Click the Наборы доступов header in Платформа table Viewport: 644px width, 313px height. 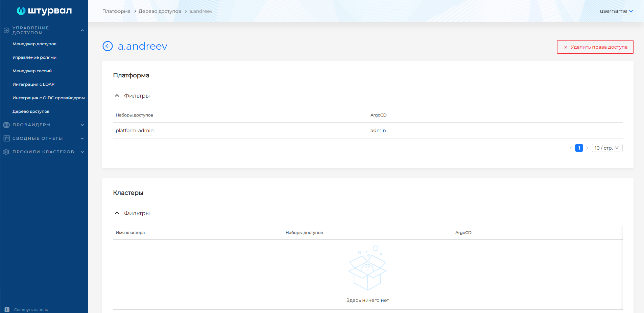click(x=135, y=115)
